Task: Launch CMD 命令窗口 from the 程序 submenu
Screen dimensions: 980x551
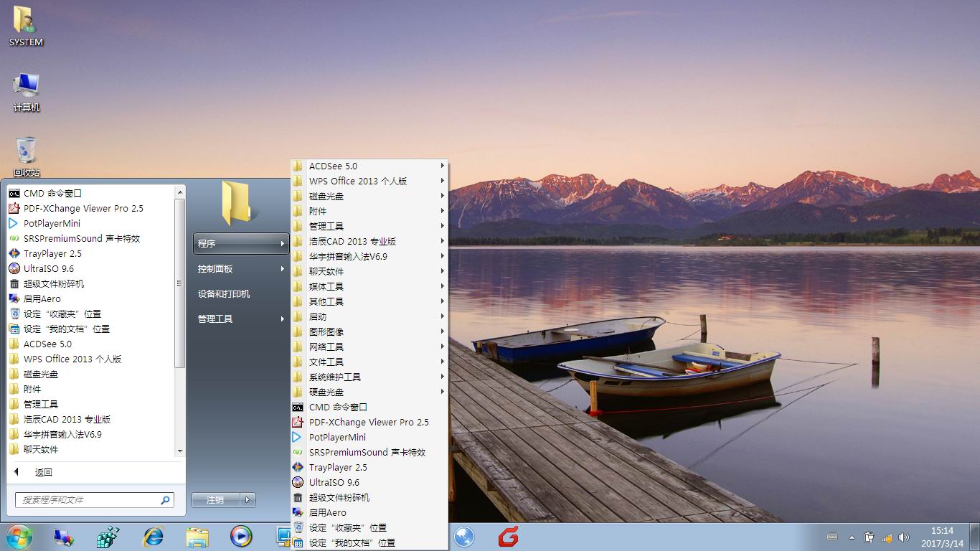Action: [369, 407]
